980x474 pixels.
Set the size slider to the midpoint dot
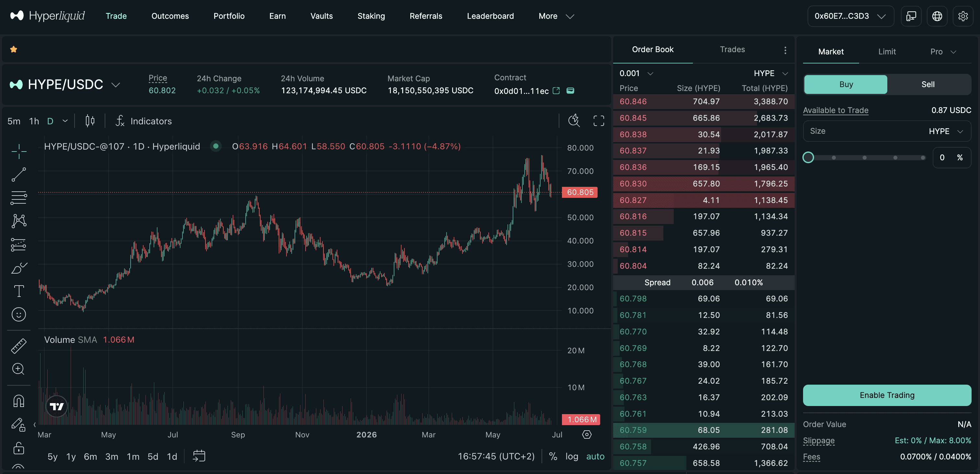pyautogui.click(x=864, y=157)
